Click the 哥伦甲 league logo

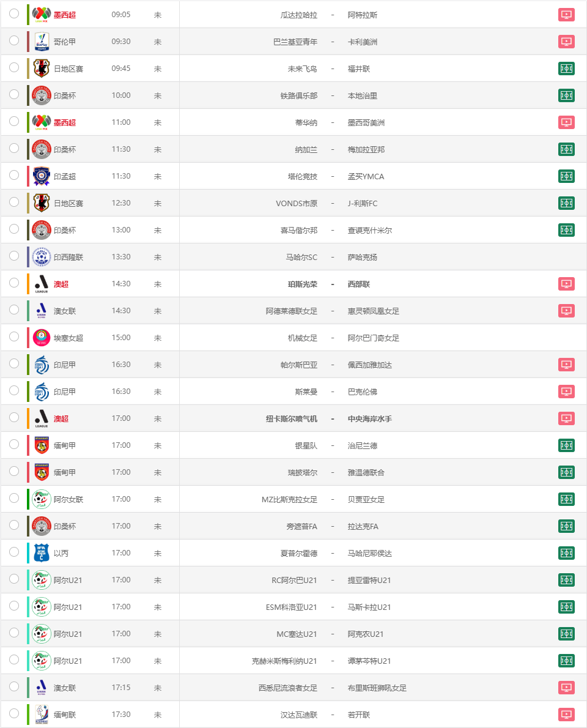pyautogui.click(x=42, y=42)
